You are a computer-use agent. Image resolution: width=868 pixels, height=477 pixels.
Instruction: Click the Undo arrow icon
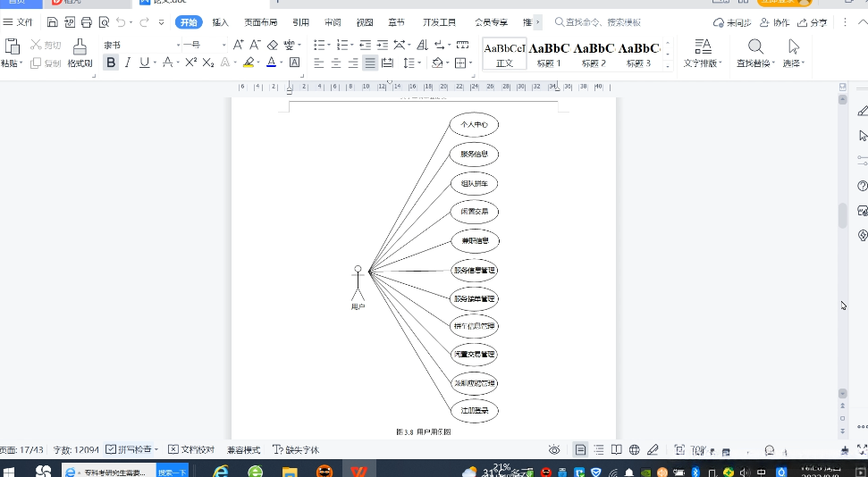[x=120, y=22]
